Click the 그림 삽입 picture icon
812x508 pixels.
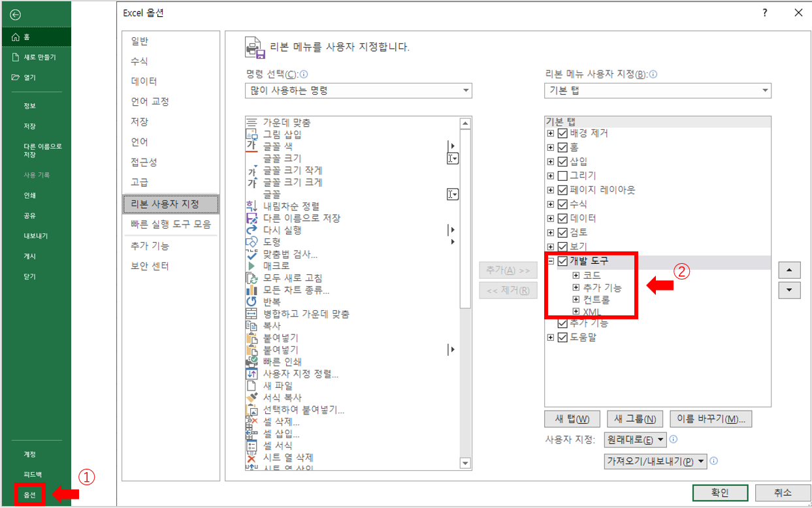(x=252, y=135)
